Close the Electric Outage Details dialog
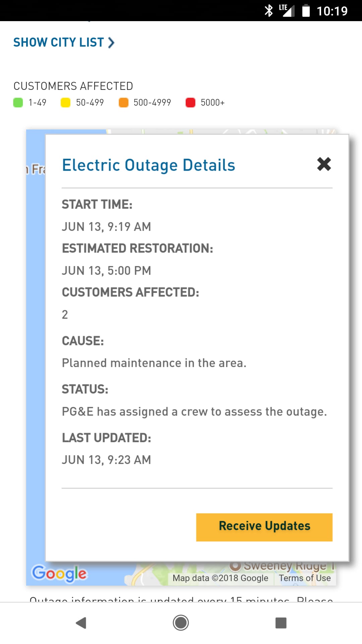 [x=324, y=164]
